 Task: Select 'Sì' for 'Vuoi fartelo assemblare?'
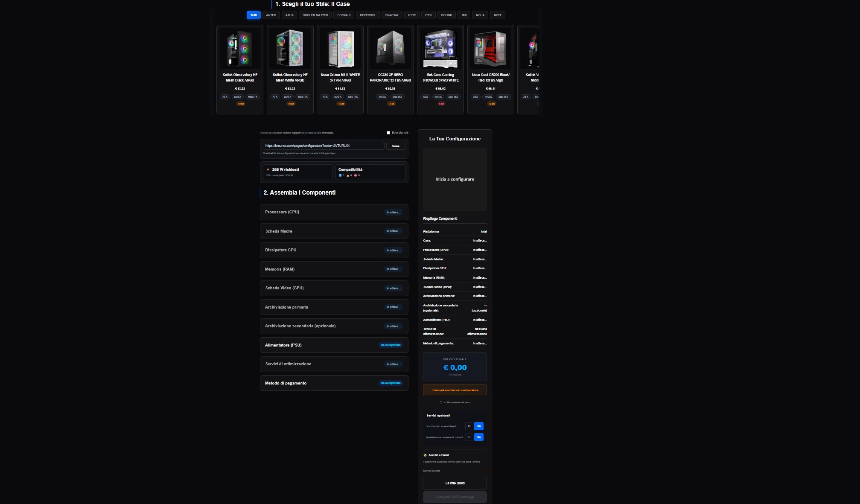[469, 426]
